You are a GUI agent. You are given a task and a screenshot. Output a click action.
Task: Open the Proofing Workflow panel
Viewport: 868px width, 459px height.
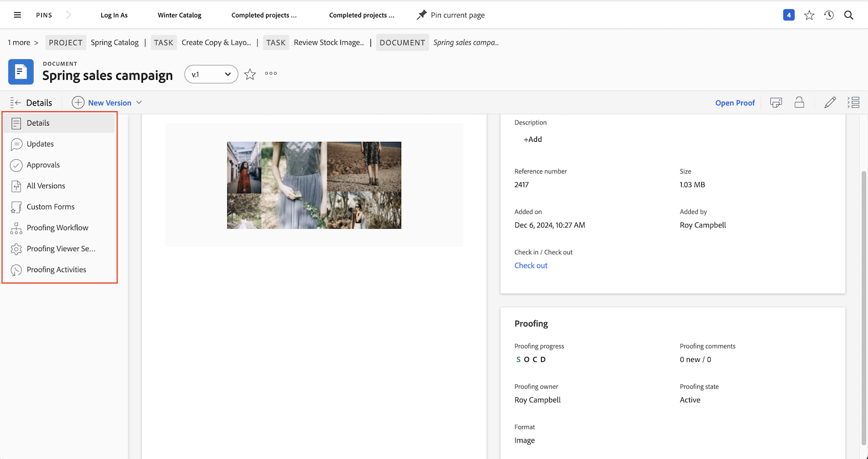57,227
